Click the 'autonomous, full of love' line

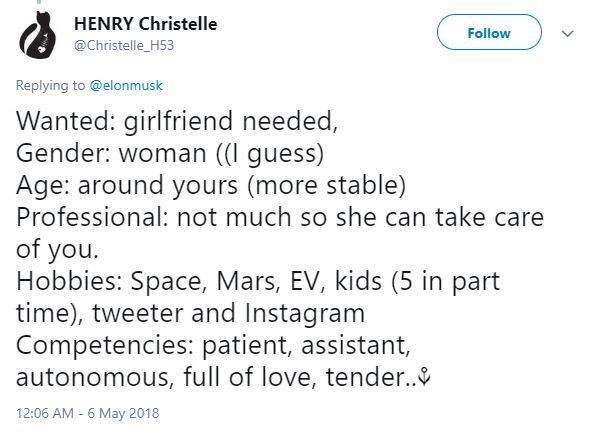click(x=217, y=377)
